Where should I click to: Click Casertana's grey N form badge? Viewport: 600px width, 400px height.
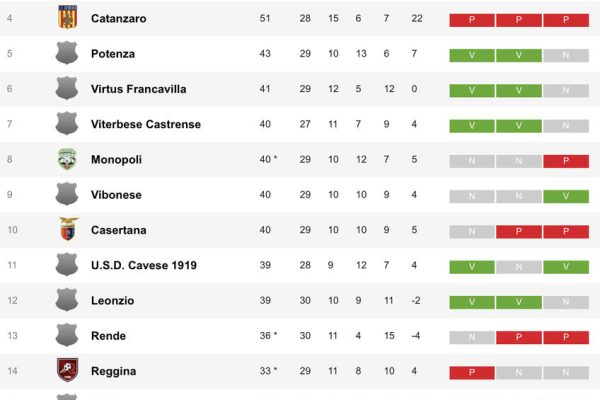click(x=472, y=231)
